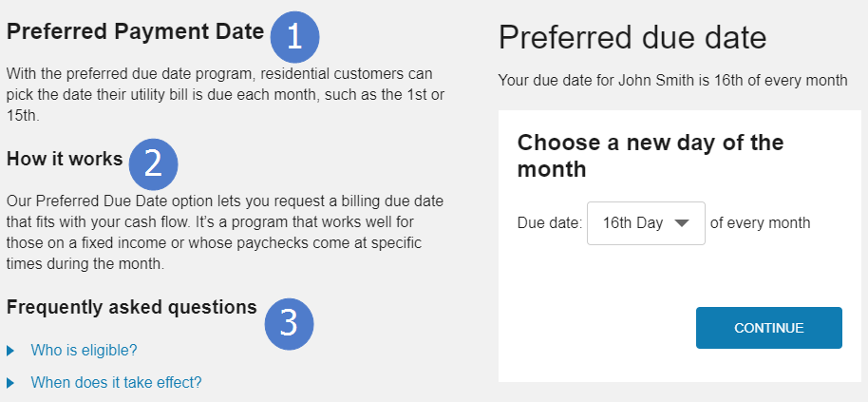This screenshot has width=868, height=402.
Task: Open the When does it take effect? link
Action: pyautogui.click(x=116, y=383)
